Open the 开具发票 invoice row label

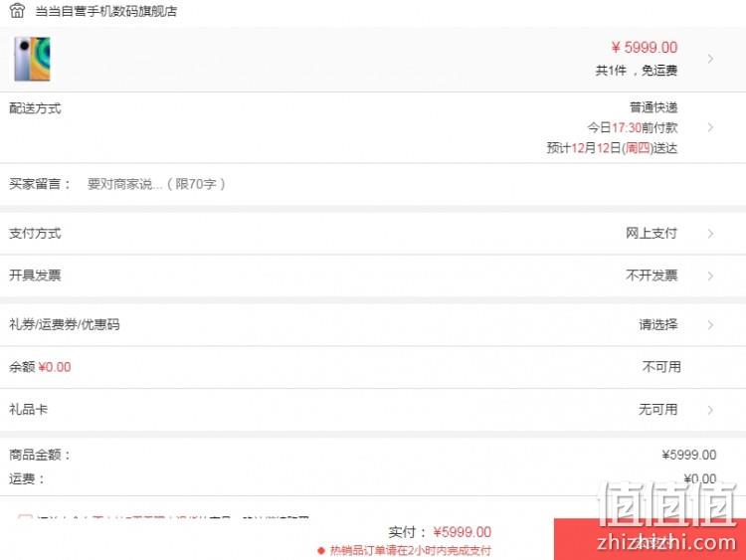pos(35,276)
